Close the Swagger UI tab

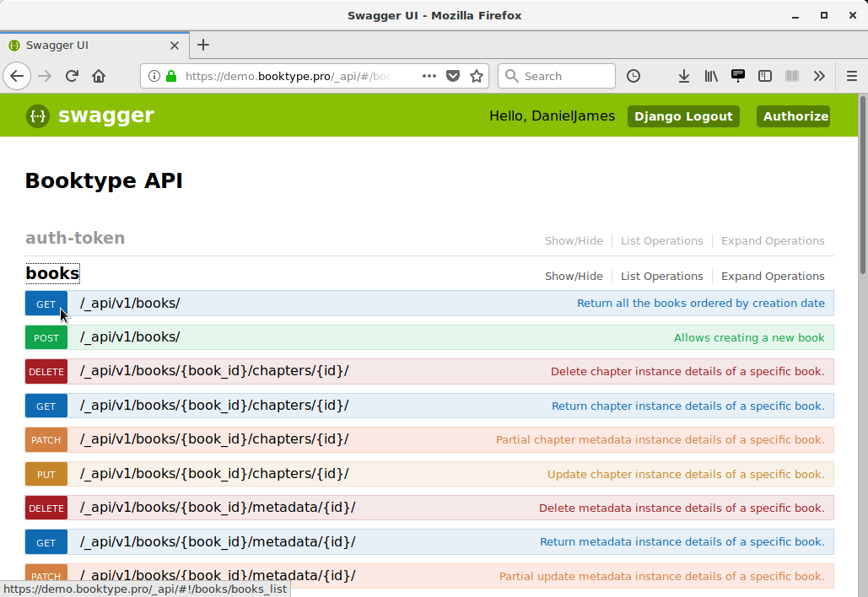coord(175,46)
